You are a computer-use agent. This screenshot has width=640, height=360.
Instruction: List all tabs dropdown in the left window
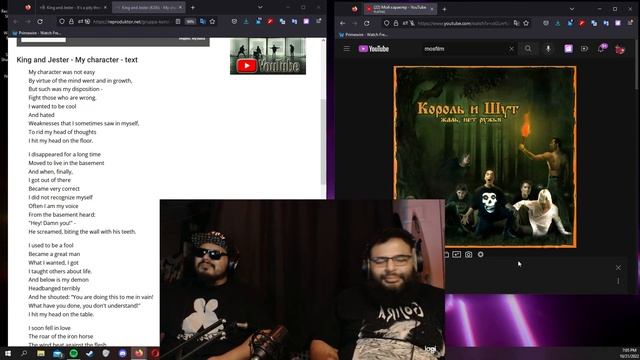(x=260, y=7)
